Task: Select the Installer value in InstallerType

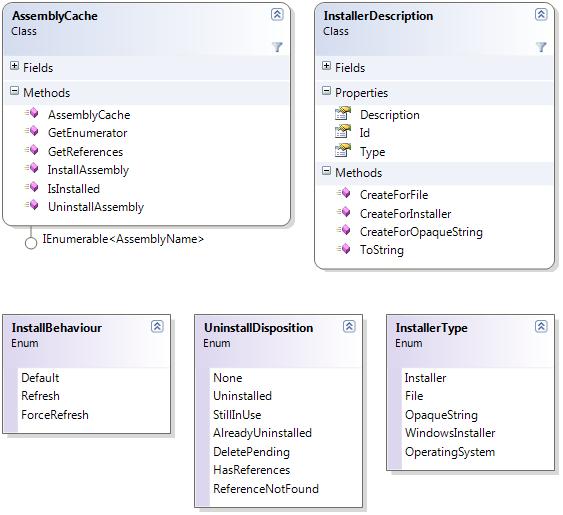Action: click(425, 378)
